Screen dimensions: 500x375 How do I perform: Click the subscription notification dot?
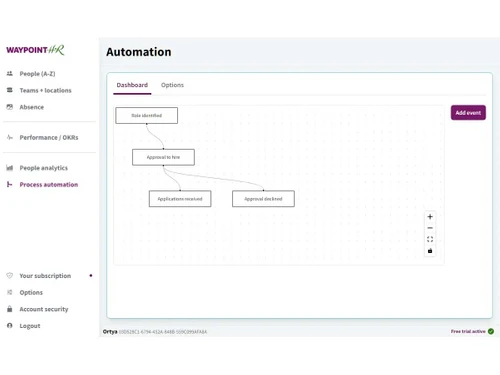coord(91,275)
